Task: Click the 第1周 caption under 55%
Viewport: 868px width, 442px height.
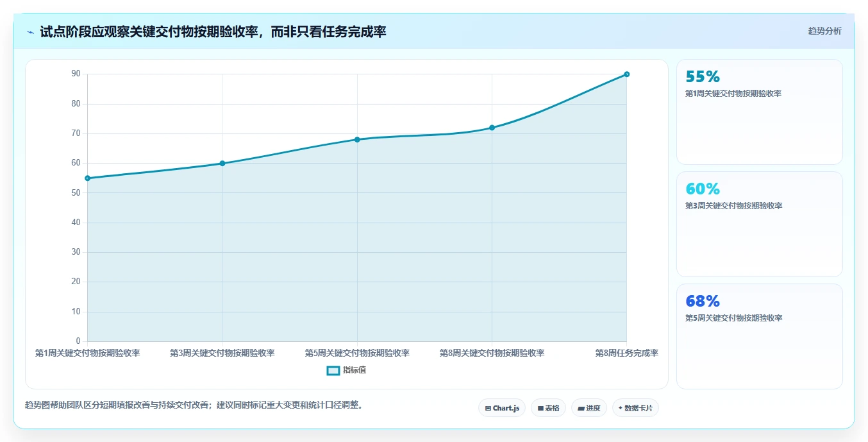Action: pyautogui.click(x=733, y=94)
